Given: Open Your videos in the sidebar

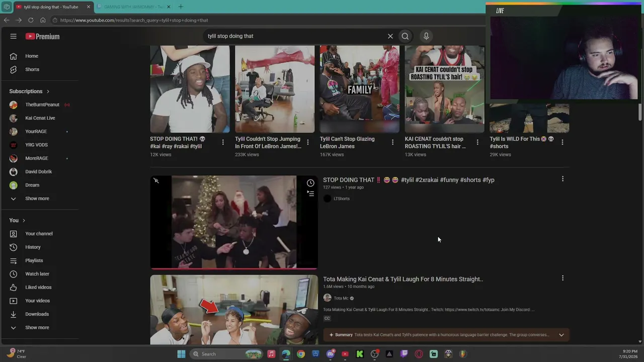Looking at the screenshot, I should click(x=38, y=301).
